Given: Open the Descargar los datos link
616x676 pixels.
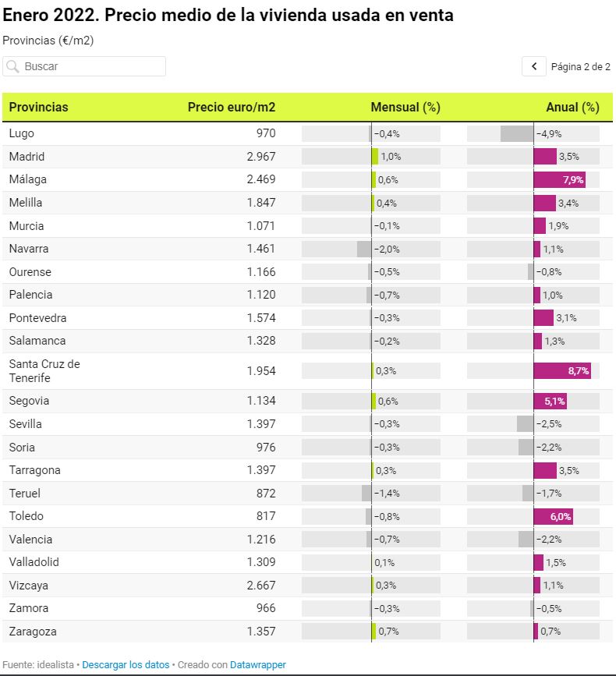Looking at the screenshot, I should click(x=126, y=665).
